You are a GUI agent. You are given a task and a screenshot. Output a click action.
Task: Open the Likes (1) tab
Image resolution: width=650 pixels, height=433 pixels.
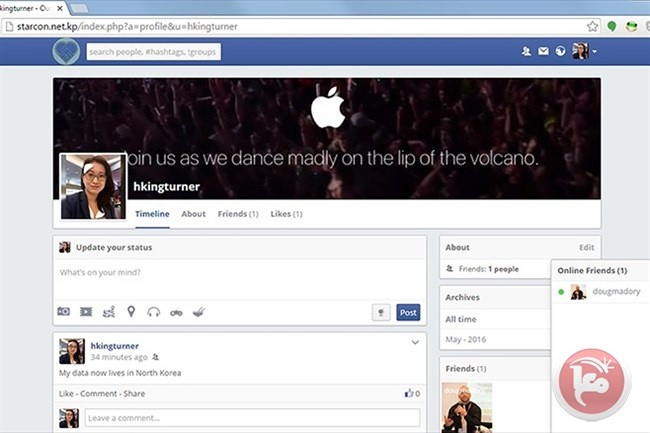pos(286,214)
